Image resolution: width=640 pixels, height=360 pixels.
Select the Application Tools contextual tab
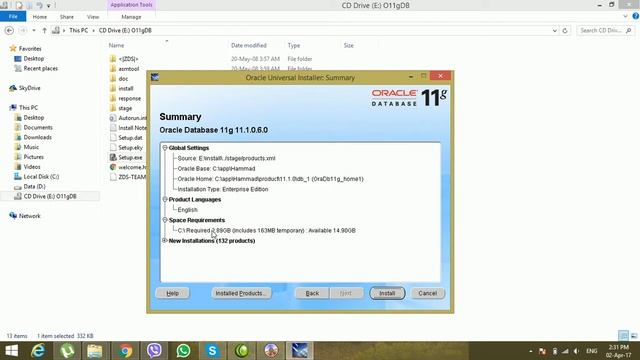(131, 5)
